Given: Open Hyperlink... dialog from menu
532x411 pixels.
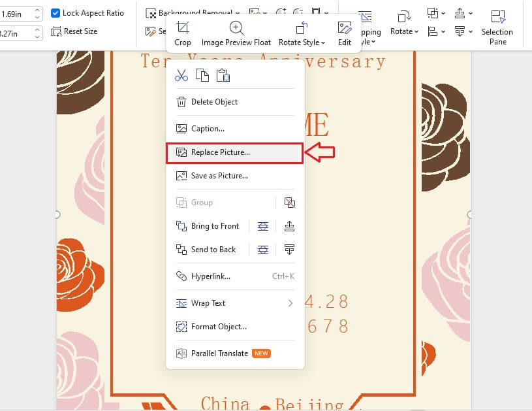Looking at the screenshot, I should (x=235, y=276).
